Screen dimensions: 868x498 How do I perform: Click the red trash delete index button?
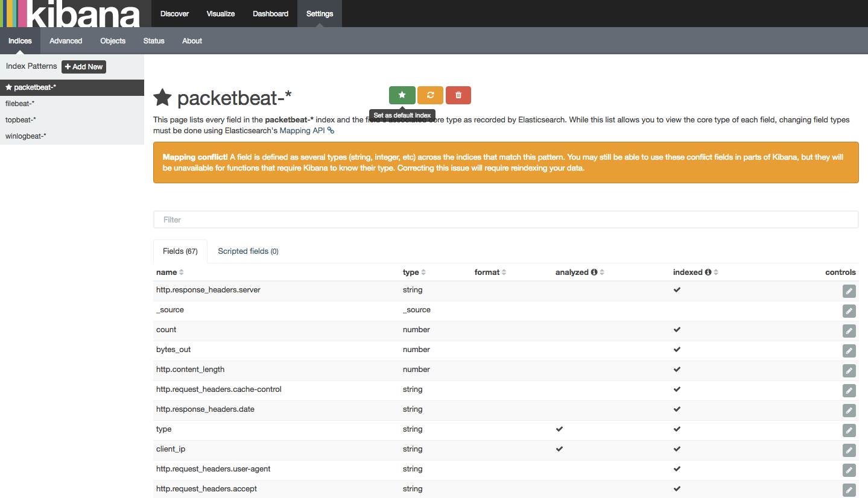pyautogui.click(x=458, y=95)
